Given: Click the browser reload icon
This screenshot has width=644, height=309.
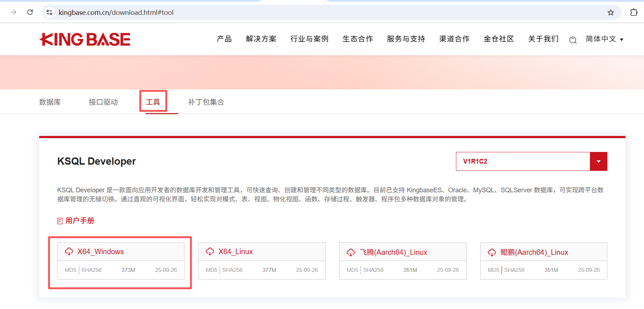Looking at the screenshot, I should click(30, 12).
